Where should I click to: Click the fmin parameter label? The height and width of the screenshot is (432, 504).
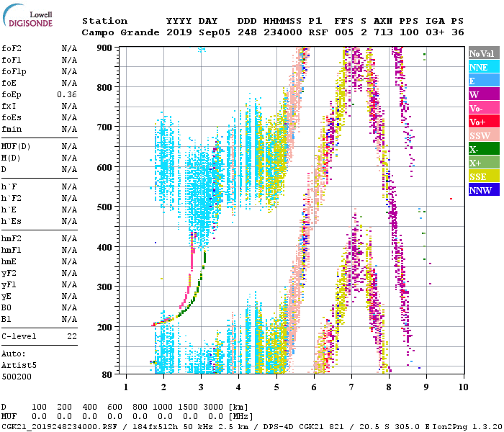click(12, 129)
